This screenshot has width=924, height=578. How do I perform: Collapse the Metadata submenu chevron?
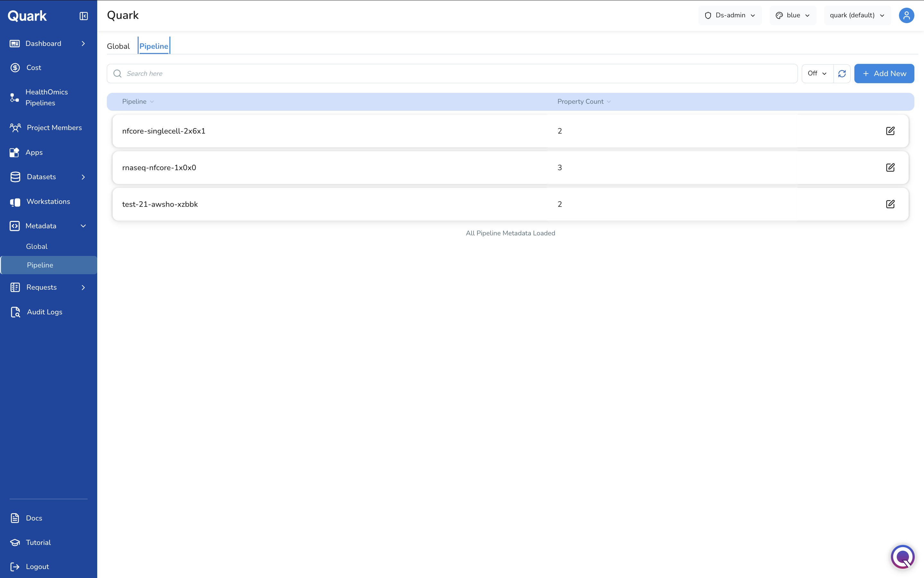(83, 226)
